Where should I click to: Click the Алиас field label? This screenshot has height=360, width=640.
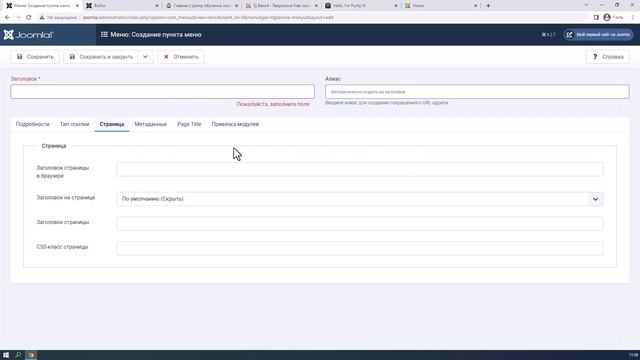coord(333,79)
